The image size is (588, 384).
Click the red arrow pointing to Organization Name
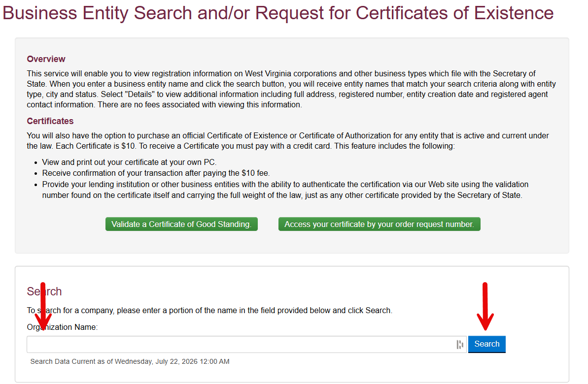pos(43,306)
